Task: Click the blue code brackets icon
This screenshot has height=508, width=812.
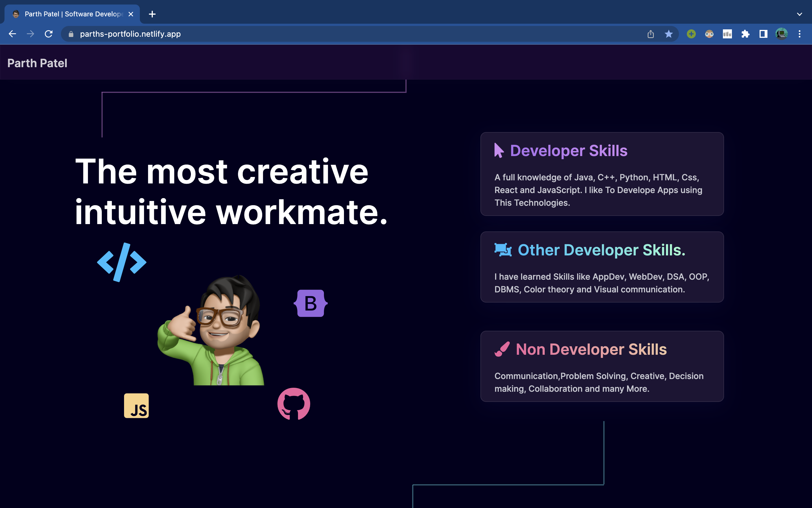Action: tap(122, 262)
